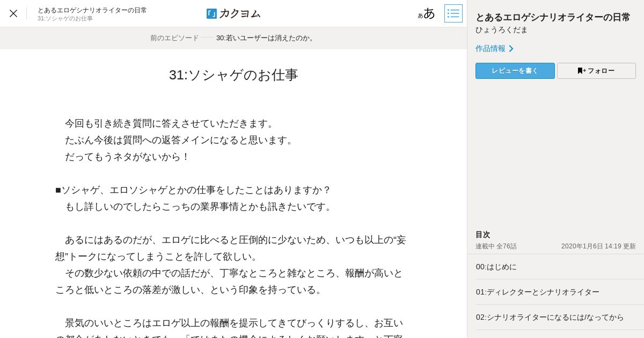Click the header subtitle 31:ソシャゲのお仕事
This screenshot has height=338, width=644.
65,19
